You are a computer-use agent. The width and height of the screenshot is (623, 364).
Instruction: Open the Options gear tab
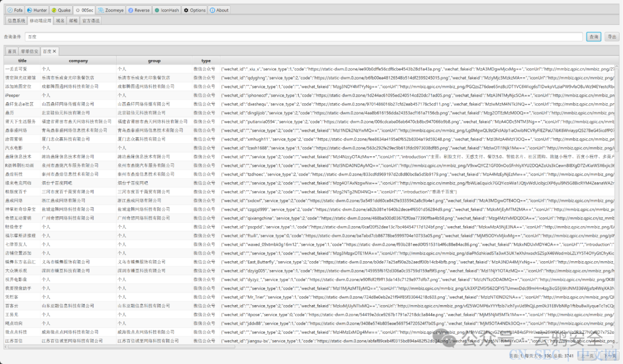pyautogui.click(x=195, y=10)
